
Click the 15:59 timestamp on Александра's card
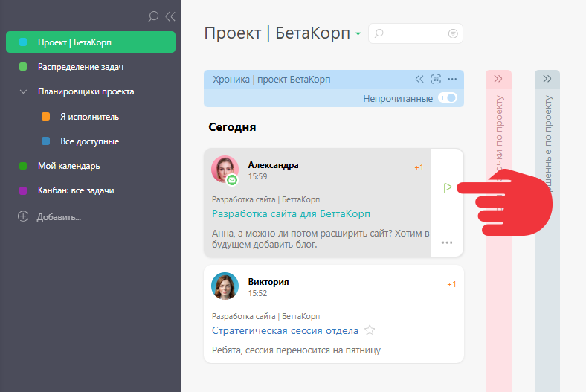[257, 176]
